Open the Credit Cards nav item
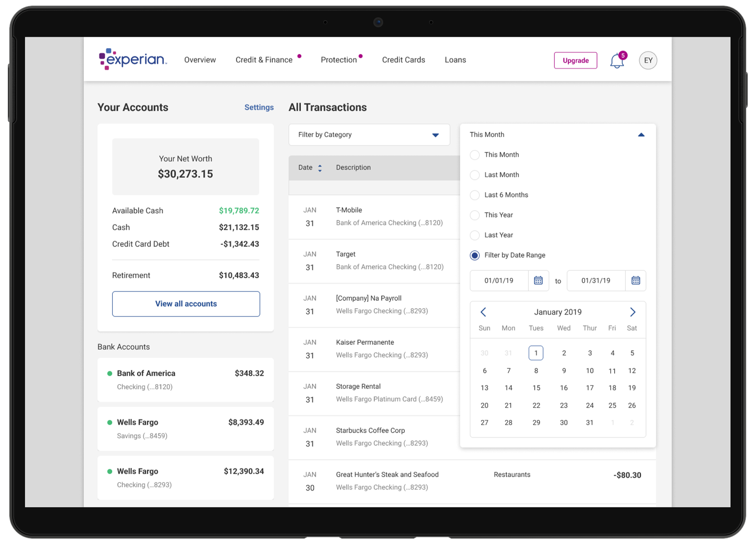 click(x=404, y=60)
